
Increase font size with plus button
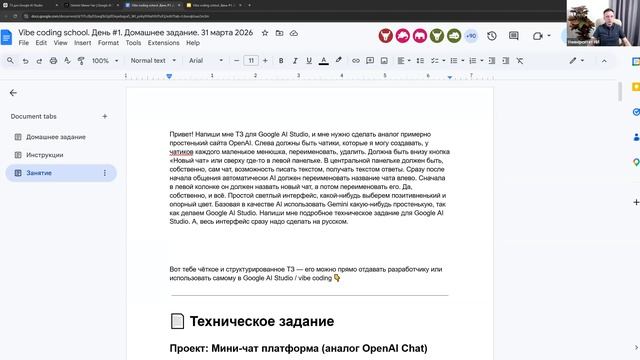pos(265,60)
